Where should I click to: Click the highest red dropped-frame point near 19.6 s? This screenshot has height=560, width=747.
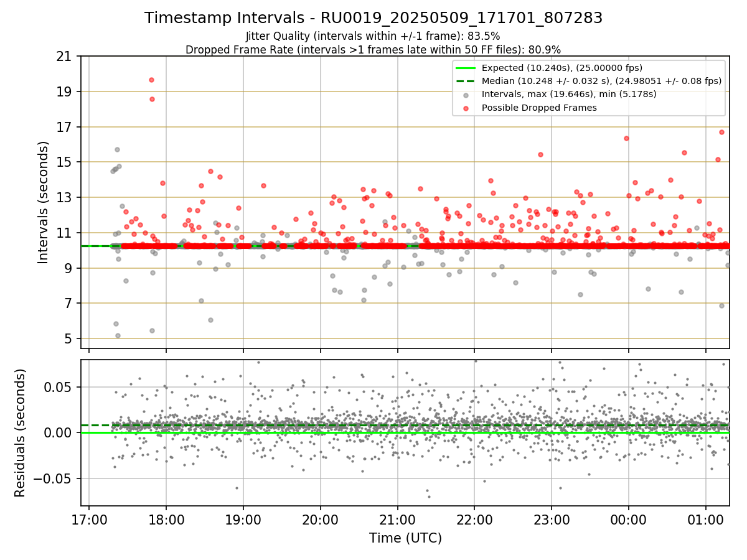(x=151, y=80)
